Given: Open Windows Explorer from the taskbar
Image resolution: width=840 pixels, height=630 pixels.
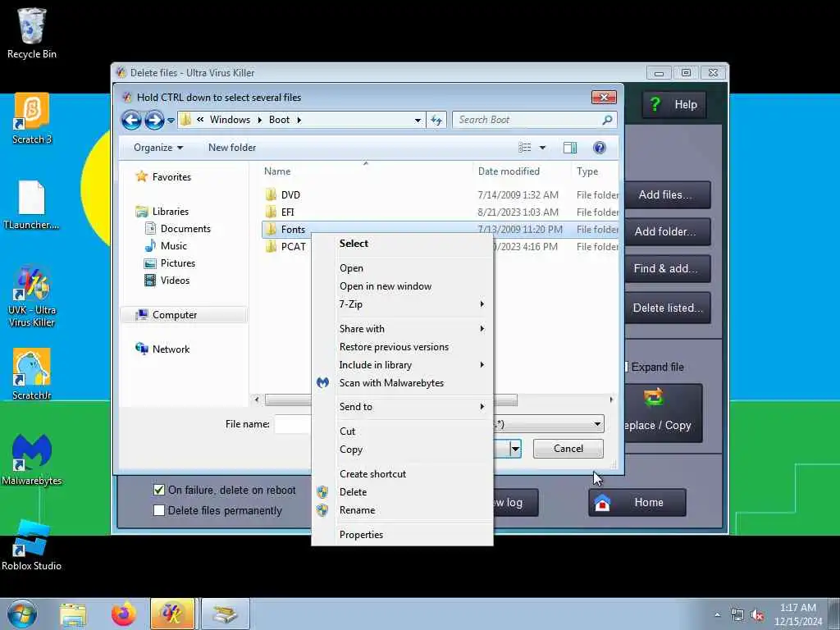Looking at the screenshot, I should tap(73, 614).
